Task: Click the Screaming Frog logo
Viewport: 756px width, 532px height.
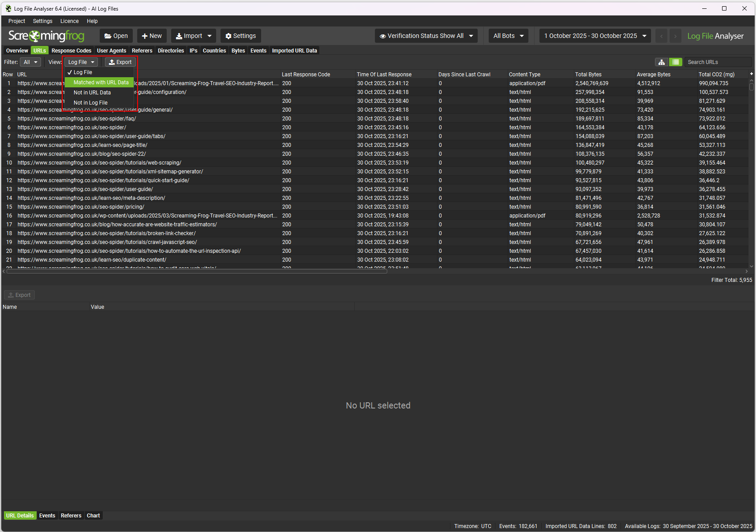Action: coord(46,36)
